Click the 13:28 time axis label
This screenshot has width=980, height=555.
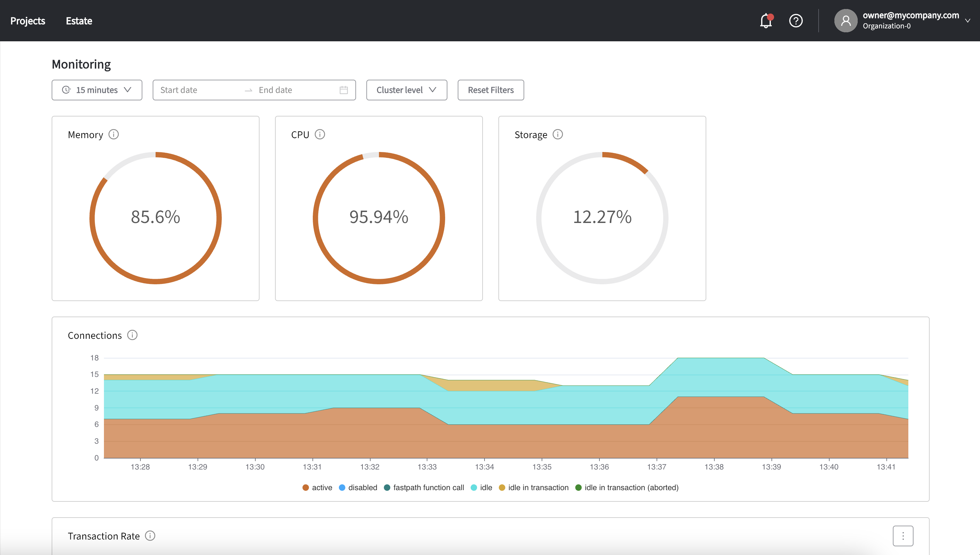click(x=140, y=467)
